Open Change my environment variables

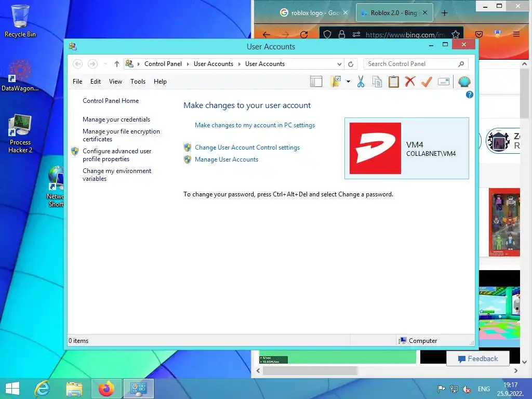click(117, 175)
